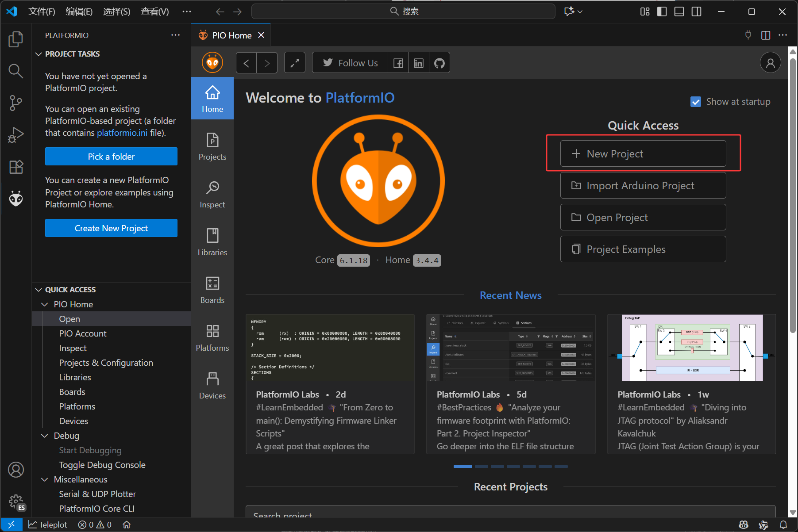This screenshot has width=798, height=532.
Task: Collapse the Debug tree node
Action: coord(45,436)
